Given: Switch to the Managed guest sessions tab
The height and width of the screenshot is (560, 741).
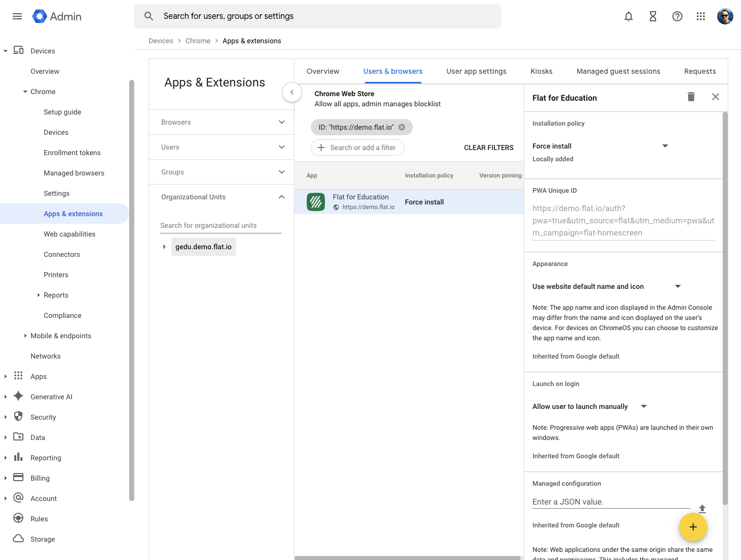Looking at the screenshot, I should click(x=618, y=71).
